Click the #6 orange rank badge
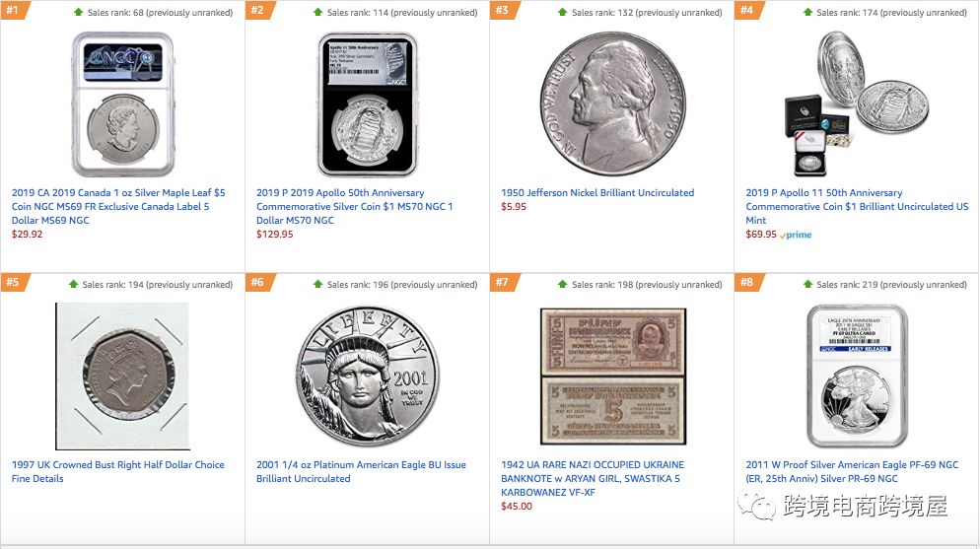Screen dimensions: 980x549 (258, 282)
